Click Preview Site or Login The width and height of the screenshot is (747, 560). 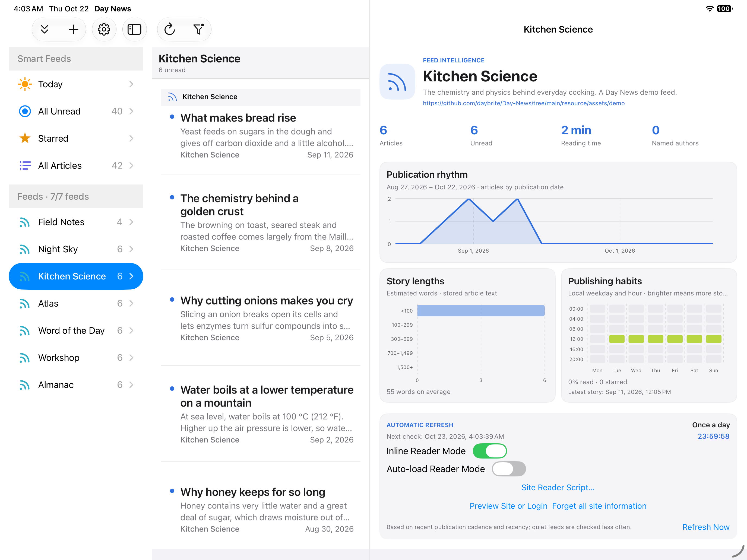pos(508,506)
